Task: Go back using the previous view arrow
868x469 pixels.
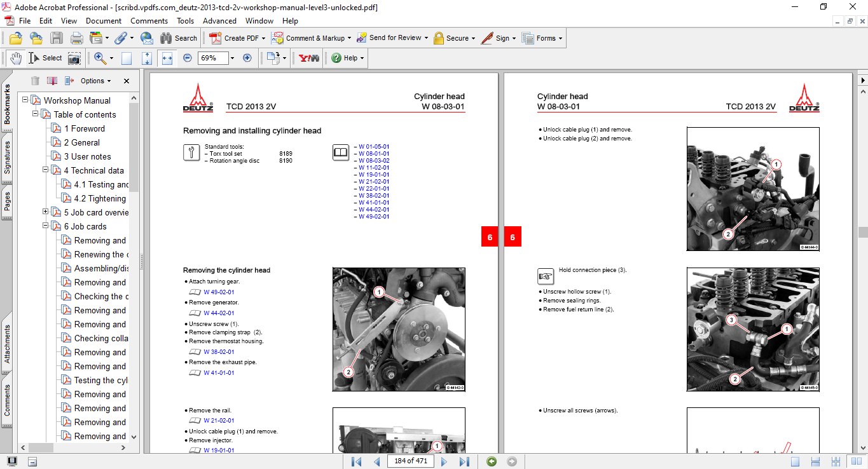Action: click(490, 461)
